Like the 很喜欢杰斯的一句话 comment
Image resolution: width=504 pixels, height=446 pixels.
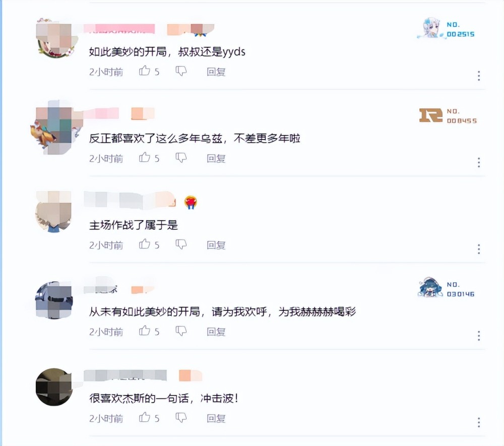point(145,417)
